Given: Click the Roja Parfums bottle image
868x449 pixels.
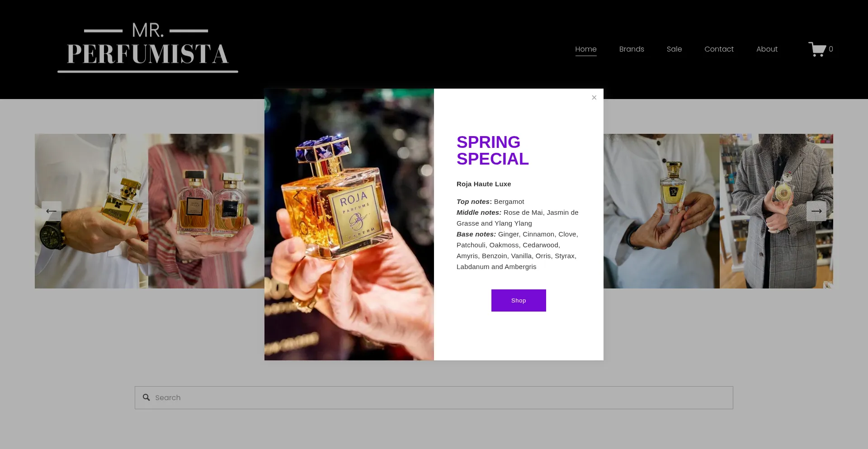Looking at the screenshot, I should 349,225.
